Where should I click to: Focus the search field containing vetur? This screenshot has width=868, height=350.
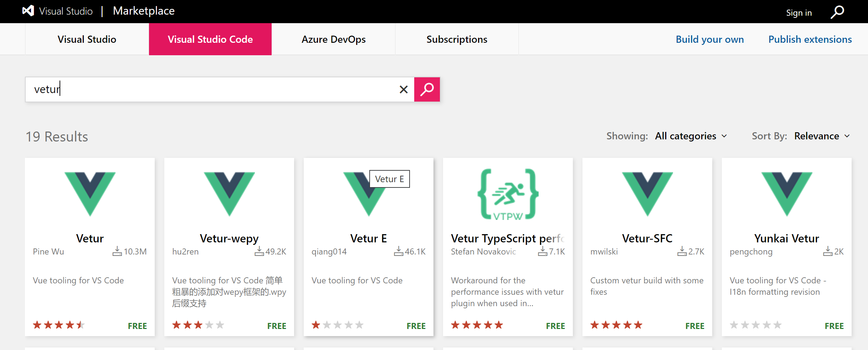tap(220, 89)
